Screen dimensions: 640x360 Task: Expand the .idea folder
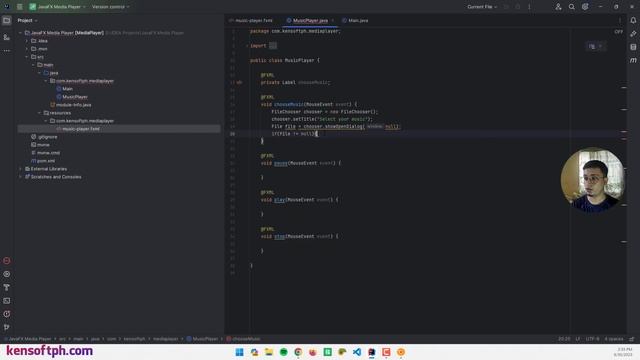27,41
